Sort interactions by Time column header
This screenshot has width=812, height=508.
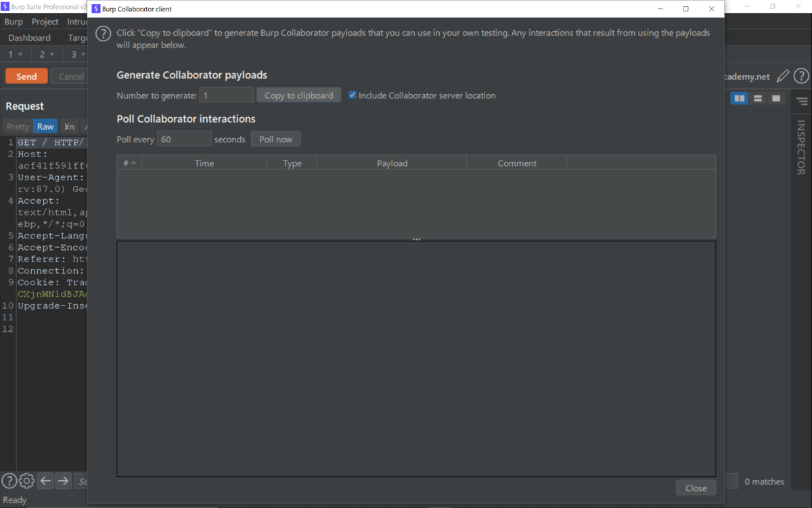(204, 163)
